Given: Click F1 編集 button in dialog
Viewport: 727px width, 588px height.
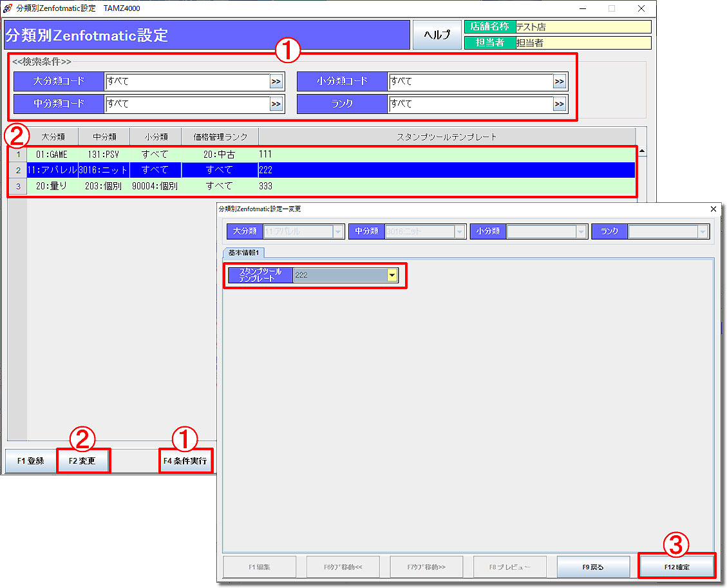Looking at the screenshot, I should [260, 567].
